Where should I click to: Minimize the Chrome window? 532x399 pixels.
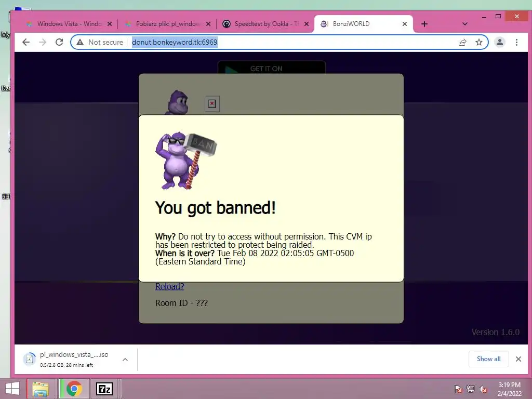484,17
